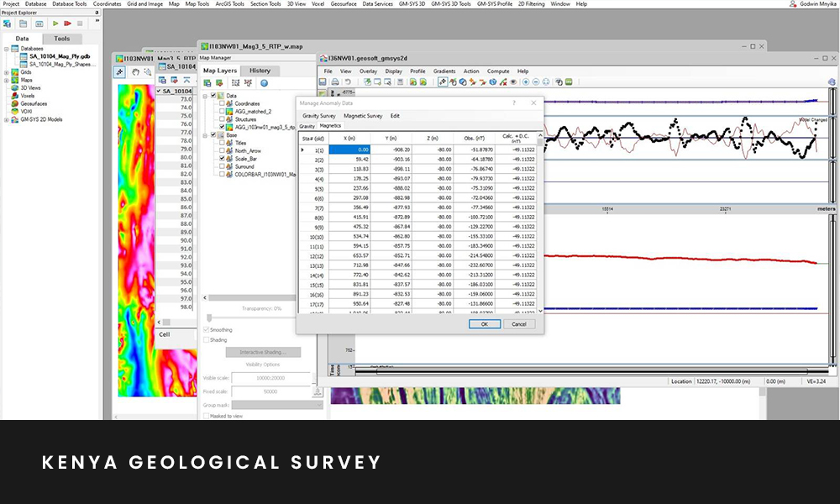This screenshot has height=504, width=840.
Task: Click the Manage Anomaly Data help question mark
Action: (514, 102)
